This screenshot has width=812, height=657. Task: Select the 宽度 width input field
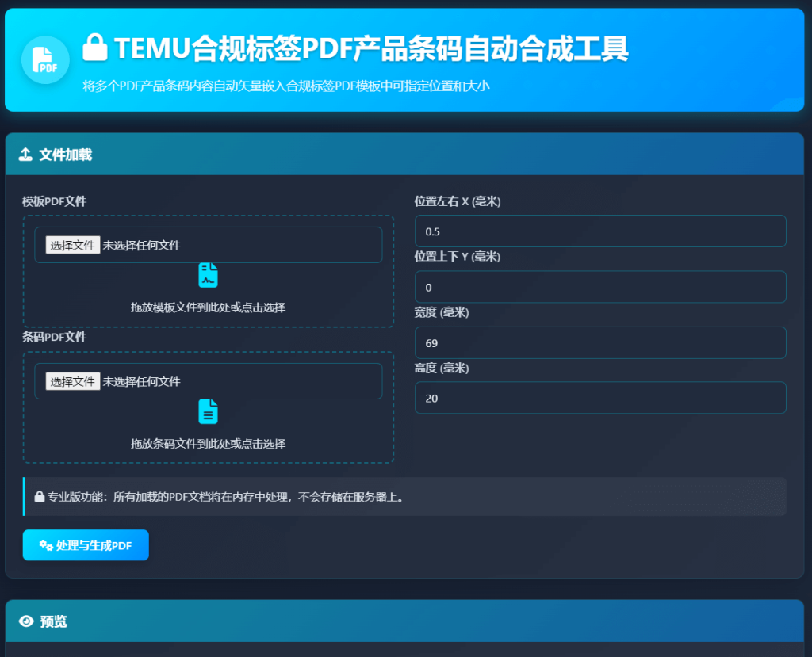[600, 342]
